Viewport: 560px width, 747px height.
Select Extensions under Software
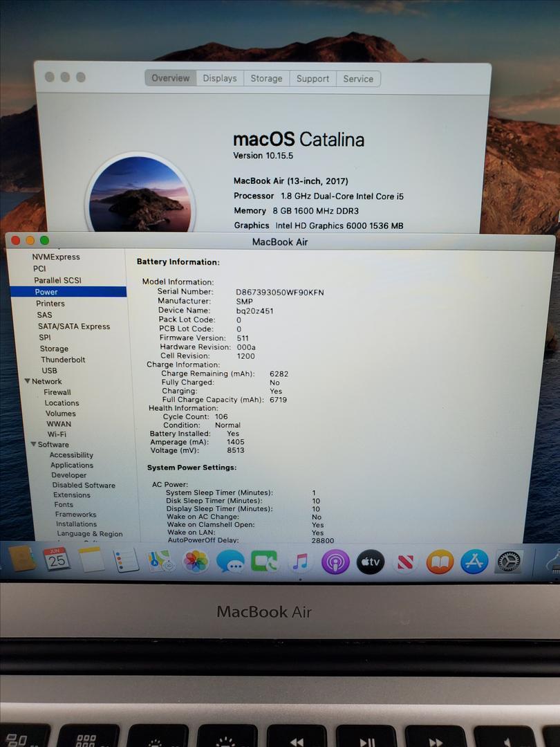pos(72,495)
